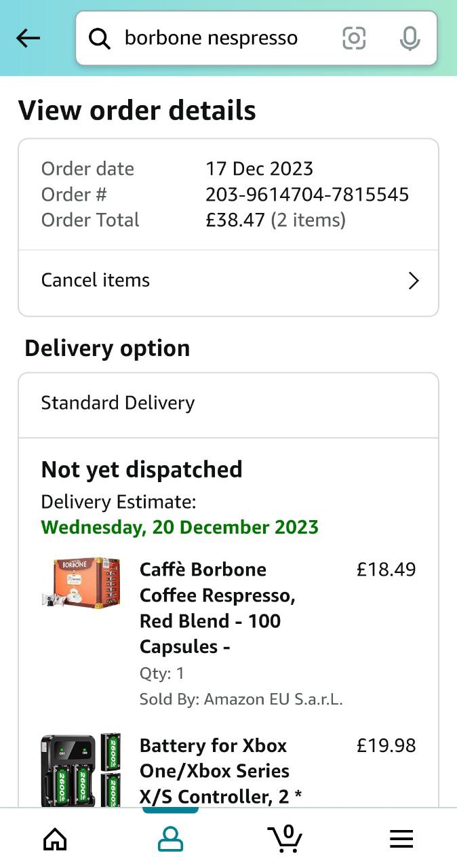Tap the back arrow icon
The image size is (457, 868).
tap(28, 39)
